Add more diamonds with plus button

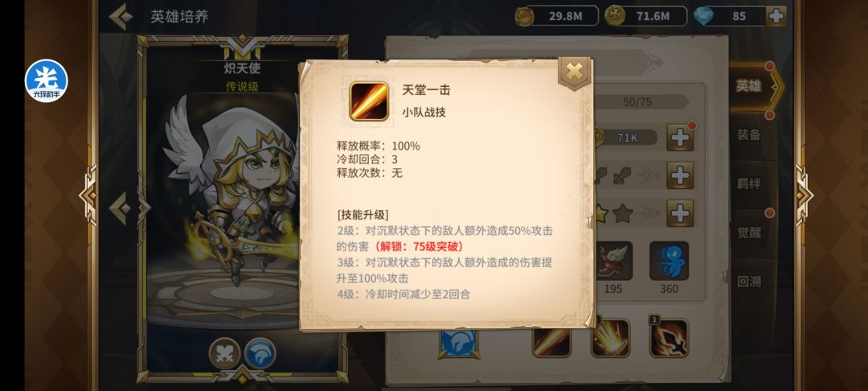tap(776, 16)
